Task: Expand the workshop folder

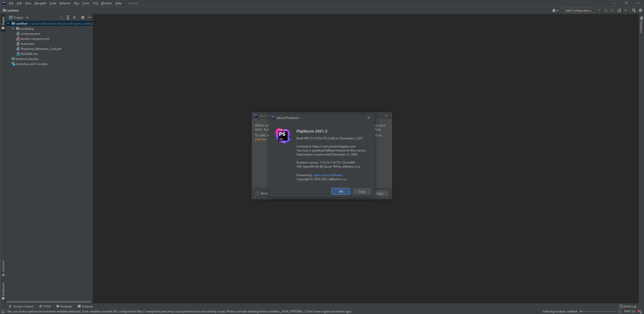Action: (13, 28)
